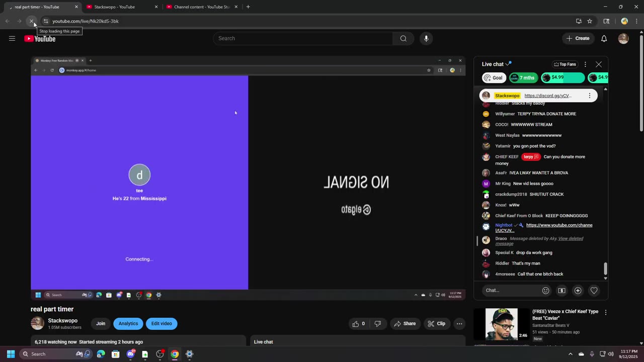Open Discord from the taskbar
The width and height of the screenshot is (644, 362).
click(x=130, y=354)
